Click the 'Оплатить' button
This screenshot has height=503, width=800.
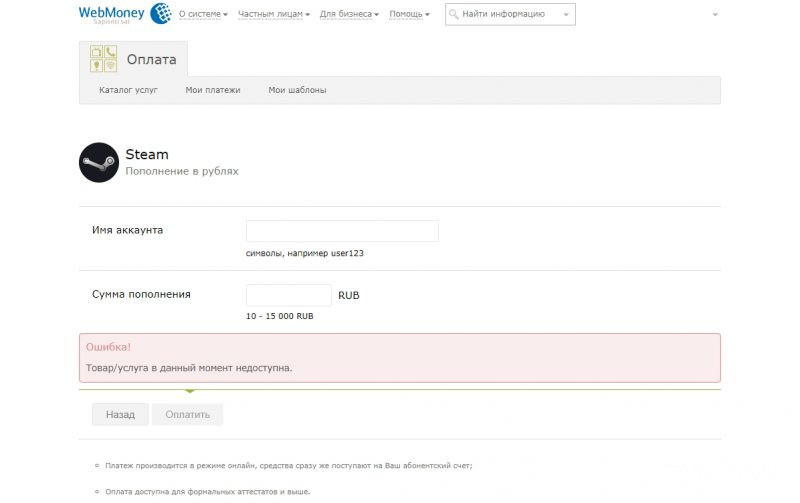pos(187,415)
